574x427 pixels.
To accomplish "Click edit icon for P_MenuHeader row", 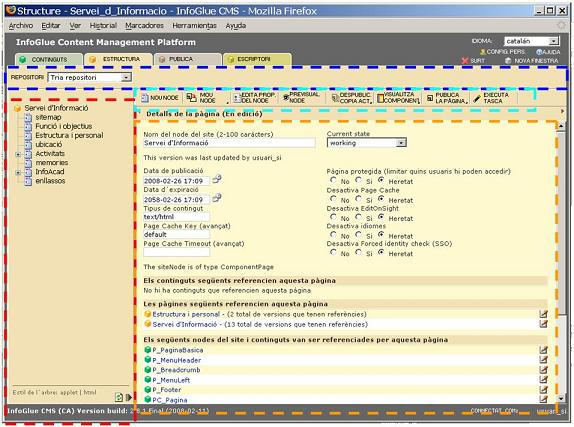I will tap(543, 360).
